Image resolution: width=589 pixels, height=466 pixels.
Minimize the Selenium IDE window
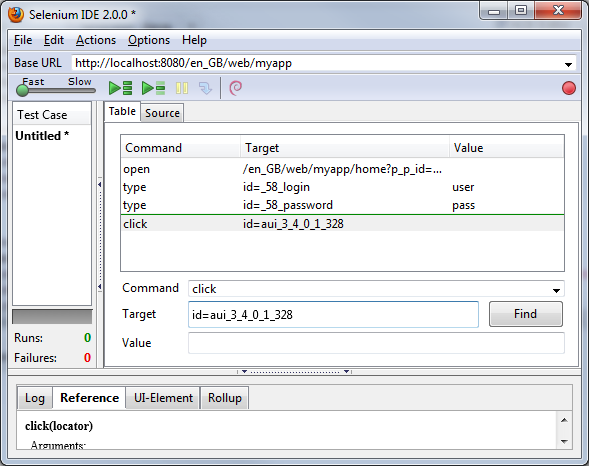(494, 11)
